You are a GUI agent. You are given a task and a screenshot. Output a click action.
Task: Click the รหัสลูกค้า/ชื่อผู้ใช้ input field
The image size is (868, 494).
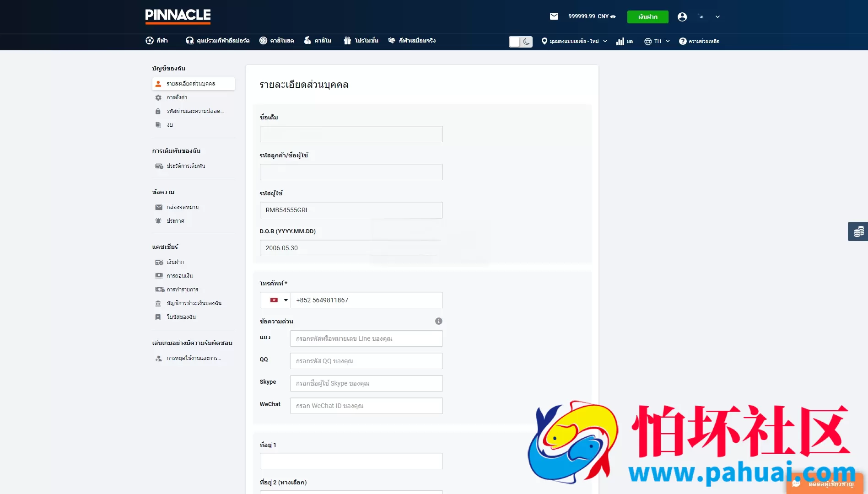pos(351,172)
